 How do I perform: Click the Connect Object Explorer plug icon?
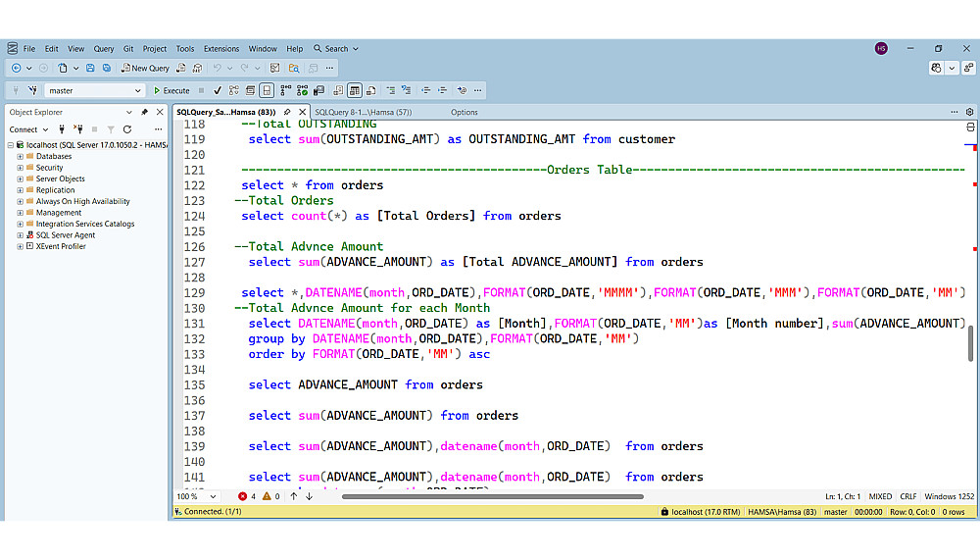point(61,129)
